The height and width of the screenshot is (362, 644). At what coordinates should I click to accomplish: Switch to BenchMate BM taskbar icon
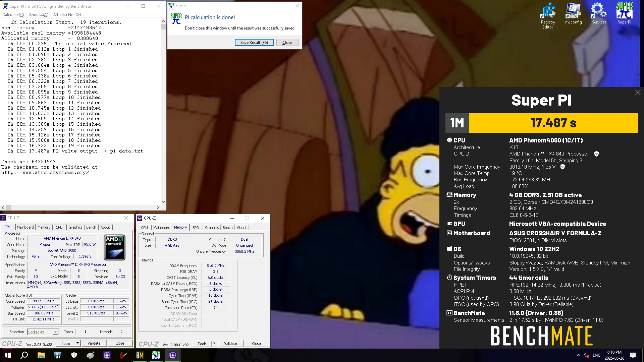pos(140,355)
